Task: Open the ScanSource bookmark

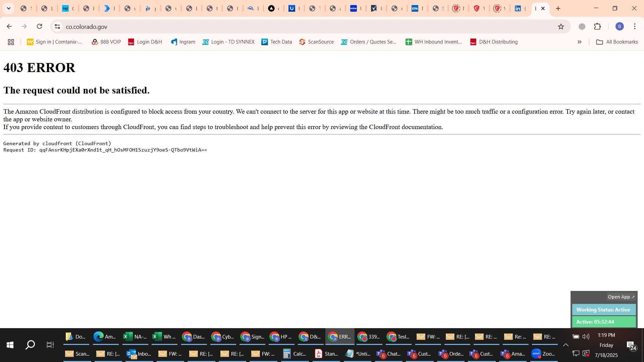Action: [316, 42]
